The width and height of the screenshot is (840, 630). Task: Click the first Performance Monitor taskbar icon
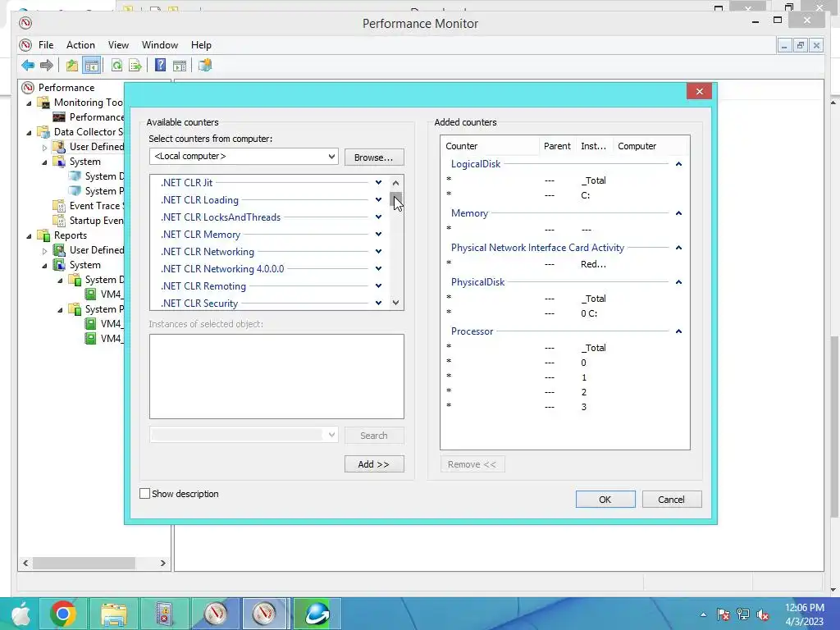(216, 614)
